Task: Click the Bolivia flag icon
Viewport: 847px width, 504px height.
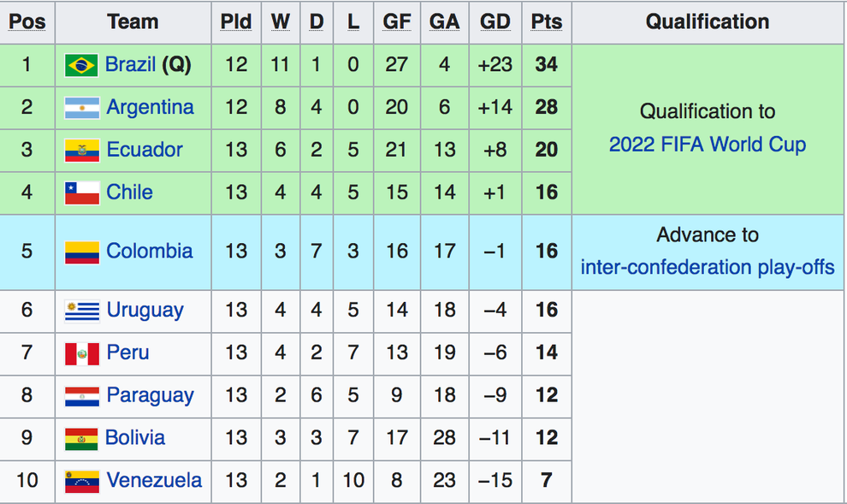Action: [x=81, y=439]
